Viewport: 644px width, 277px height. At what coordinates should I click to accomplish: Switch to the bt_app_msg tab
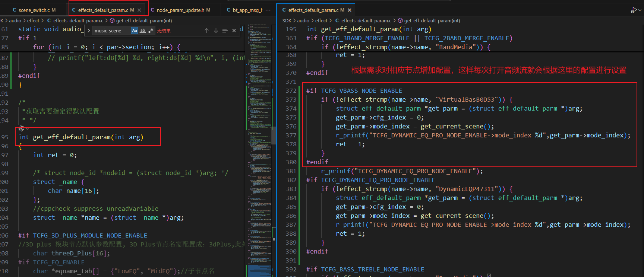tap(244, 10)
